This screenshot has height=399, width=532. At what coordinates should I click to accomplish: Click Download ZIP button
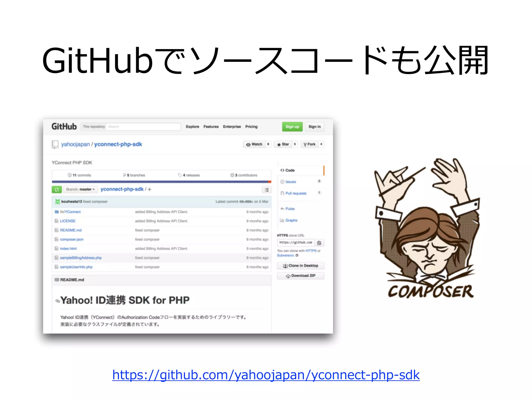301,276
